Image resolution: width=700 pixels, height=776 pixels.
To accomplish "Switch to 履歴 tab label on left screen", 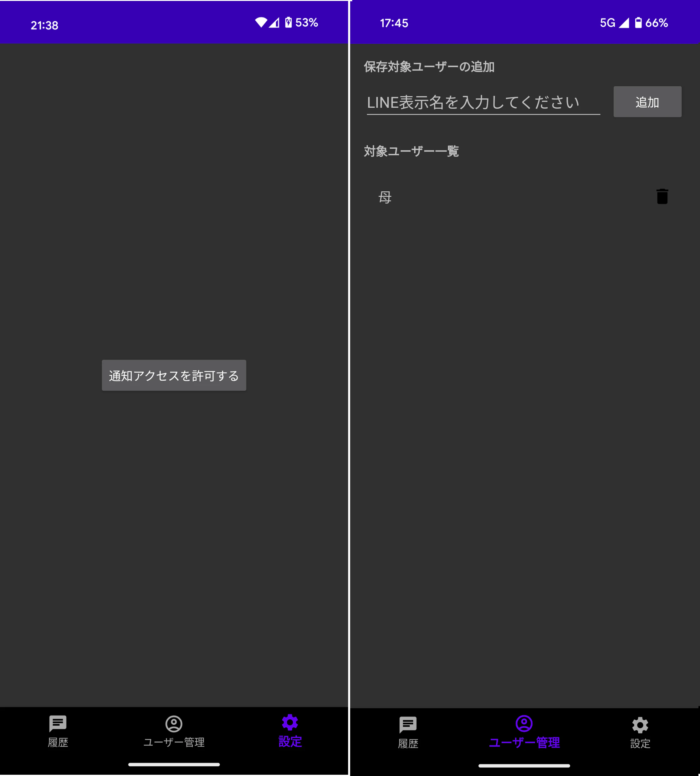I will pyautogui.click(x=58, y=742).
